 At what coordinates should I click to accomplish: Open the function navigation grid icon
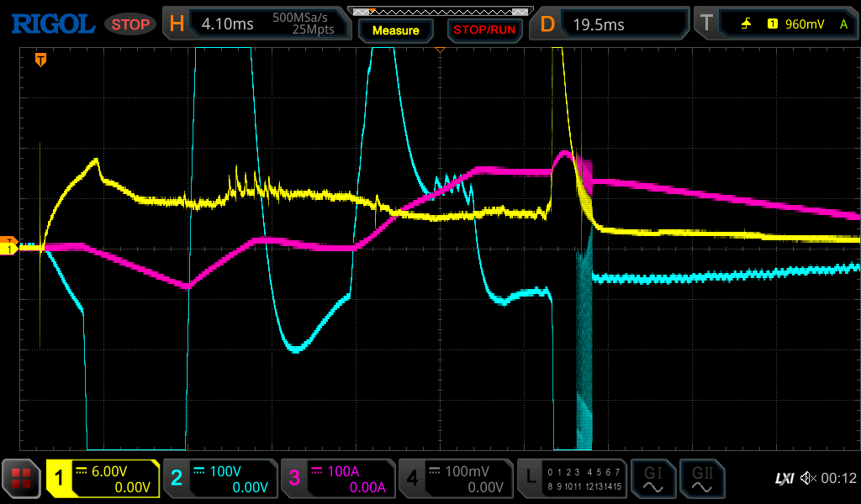click(22, 479)
